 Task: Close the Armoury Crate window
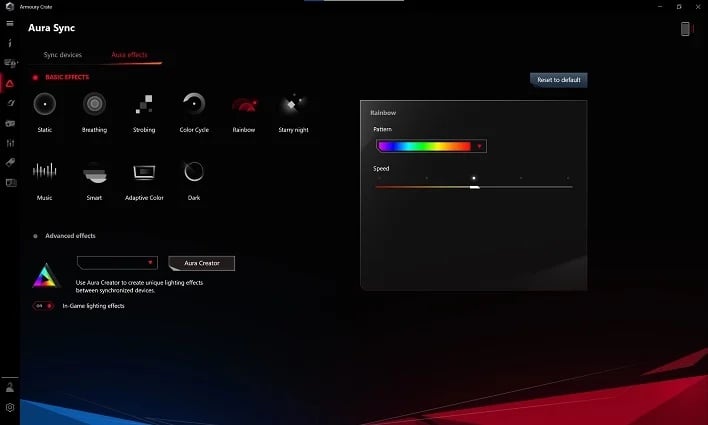698,7
